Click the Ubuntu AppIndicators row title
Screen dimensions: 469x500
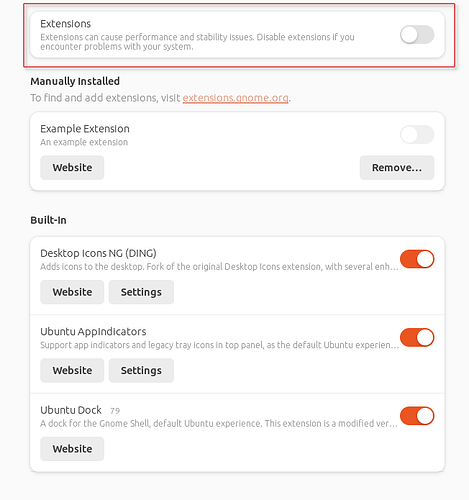click(x=93, y=332)
